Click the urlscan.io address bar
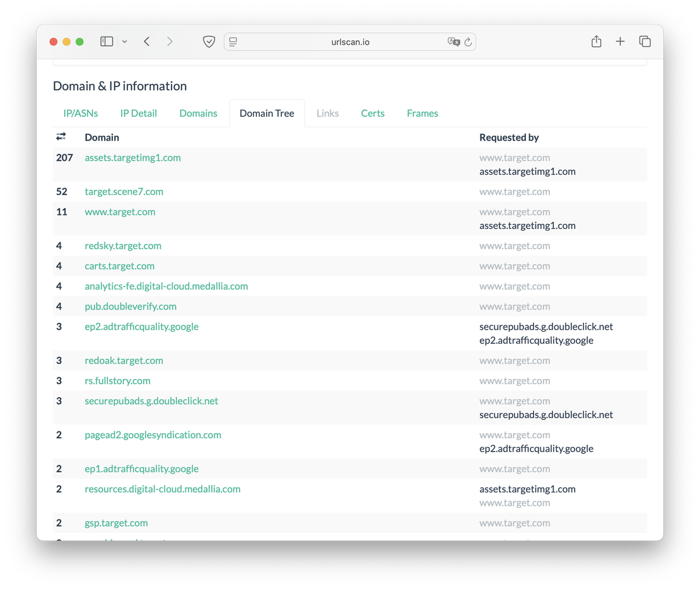The width and height of the screenshot is (700, 589). 350,42
